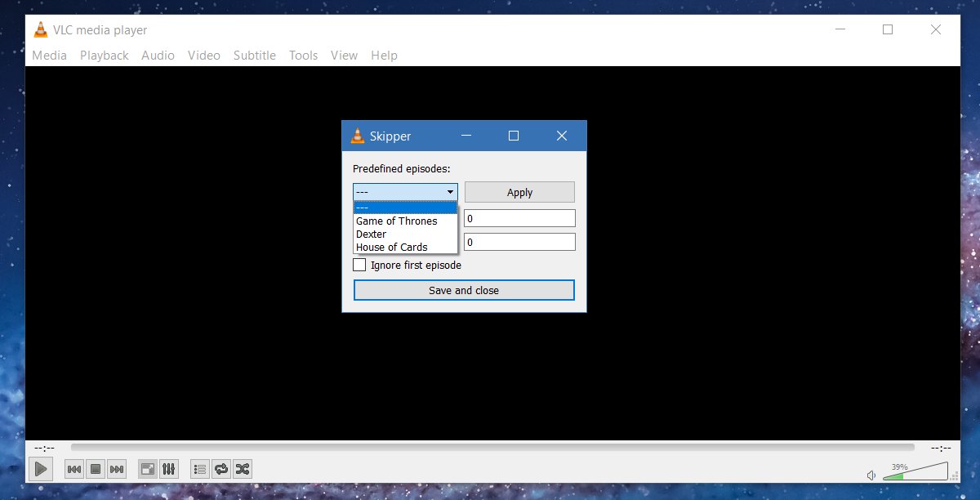
Task: Minimize the Skipper dialog
Action: tap(465, 136)
